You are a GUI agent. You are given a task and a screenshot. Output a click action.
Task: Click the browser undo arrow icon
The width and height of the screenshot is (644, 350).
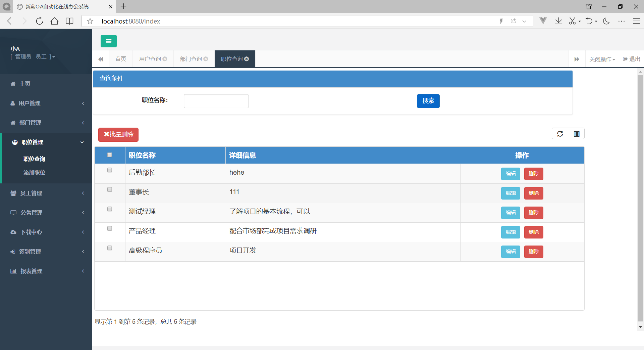(x=589, y=21)
